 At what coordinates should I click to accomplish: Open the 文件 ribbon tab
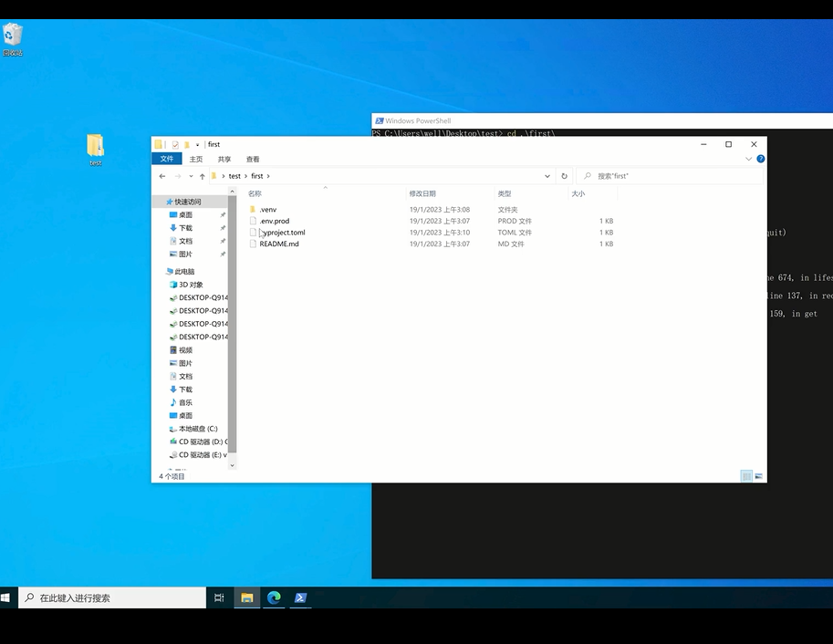[167, 159]
